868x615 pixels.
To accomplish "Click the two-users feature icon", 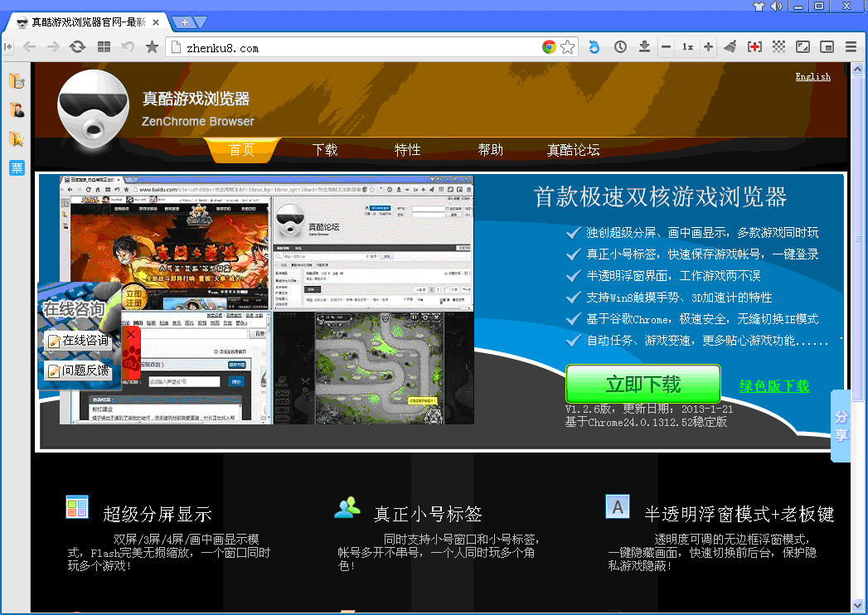I will [x=347, y=507].
